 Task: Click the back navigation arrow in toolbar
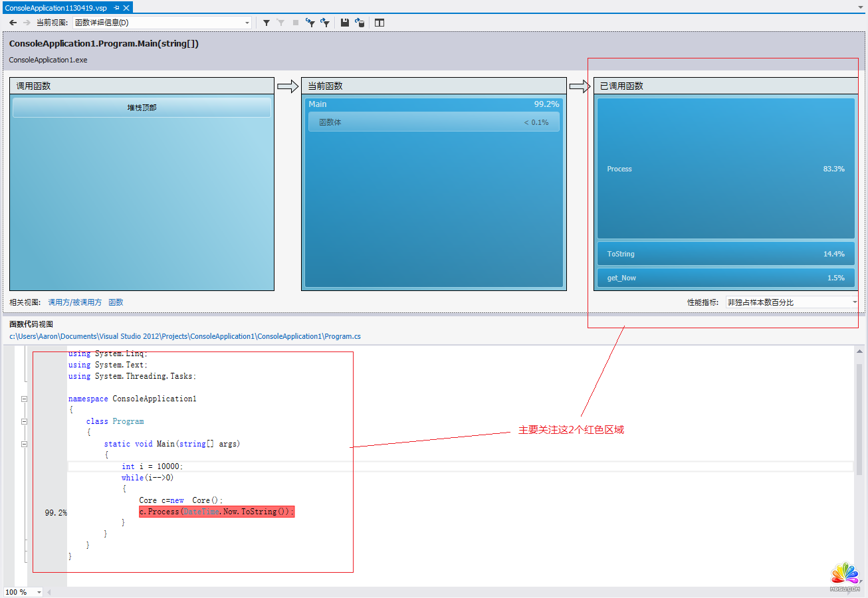[13, 23]
